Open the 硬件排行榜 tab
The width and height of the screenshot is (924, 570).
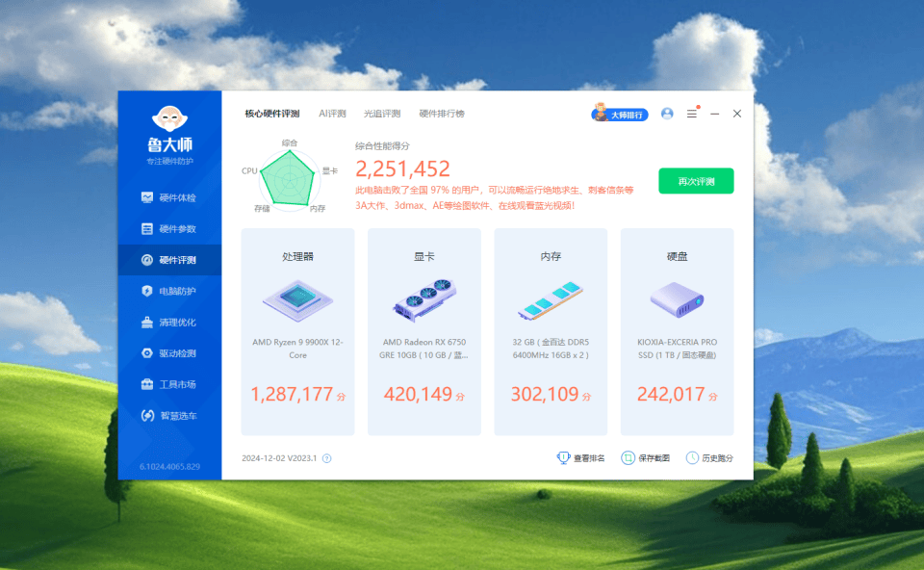coord(442,114)
